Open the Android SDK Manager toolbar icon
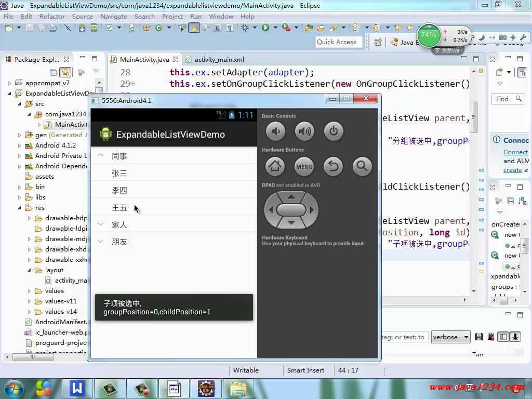Viewport: 532px width, 399px height. (x=82, y=28)
